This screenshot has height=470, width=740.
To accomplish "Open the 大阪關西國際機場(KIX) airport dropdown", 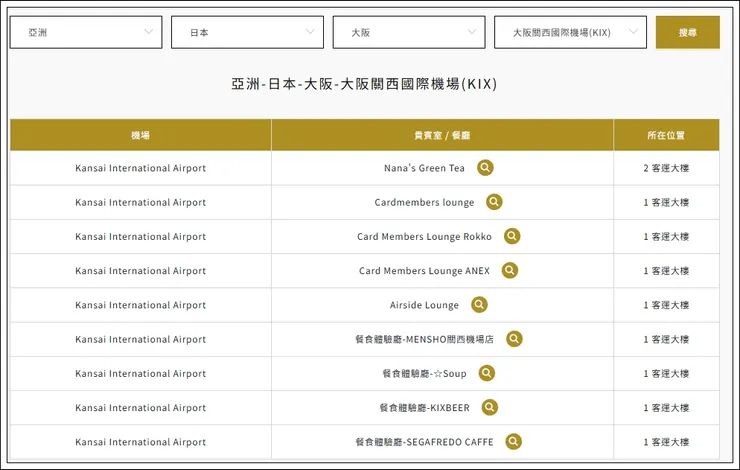I will pyautogui.click(x=571, y=33).
